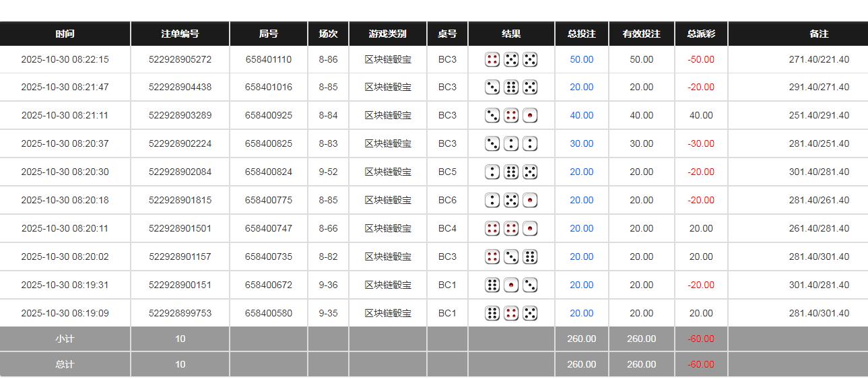The width and height of the screenshot is (868, 379).
Task: Select order number 522928905272
Action: (x=180, y=59)
